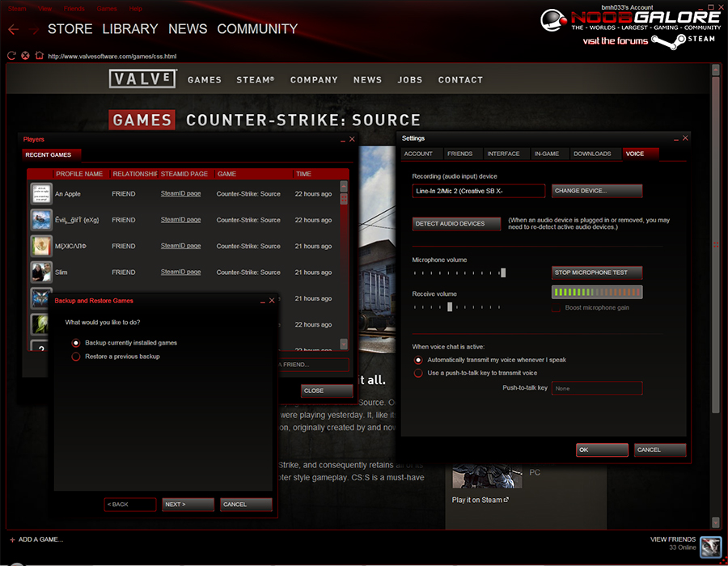Click the Steam logo under visit the forums

[669, 40]
